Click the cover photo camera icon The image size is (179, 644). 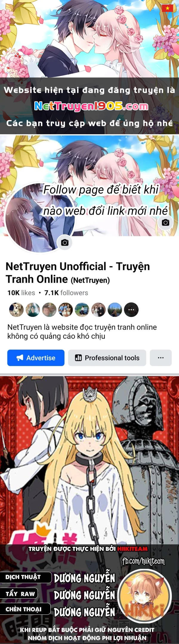coord(166,223)
